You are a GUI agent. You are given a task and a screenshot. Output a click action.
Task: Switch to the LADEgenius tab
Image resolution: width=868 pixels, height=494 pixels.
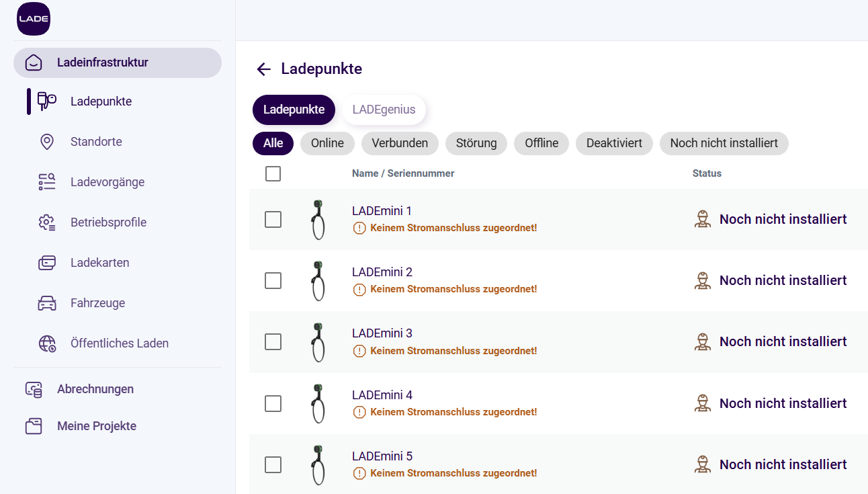click(384, 110)
